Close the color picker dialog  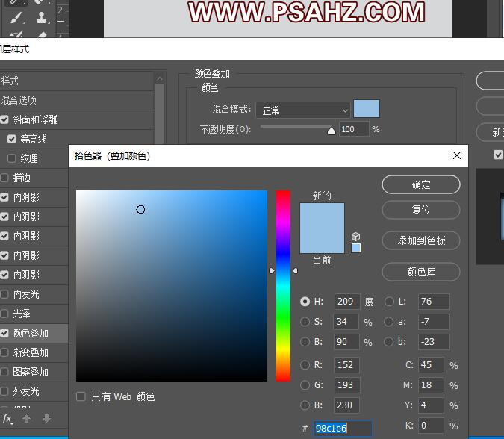(457, 155)
